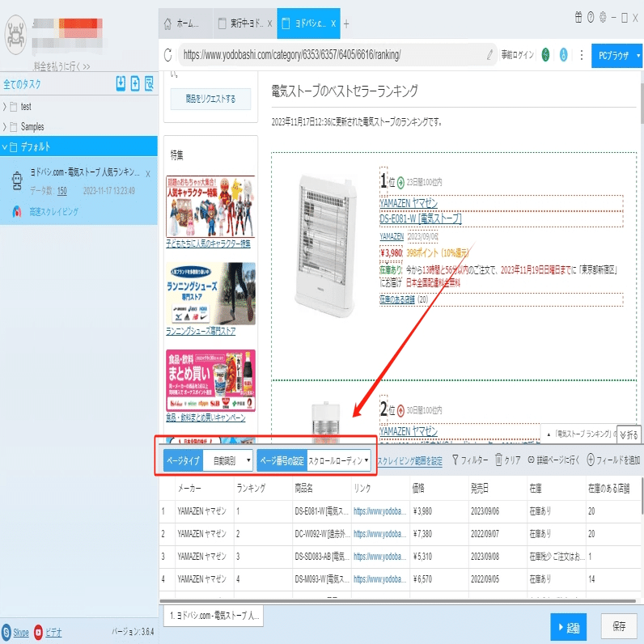Click the 起動 start button
Screen dimensions: 644x644
click(x=568, y=627)
